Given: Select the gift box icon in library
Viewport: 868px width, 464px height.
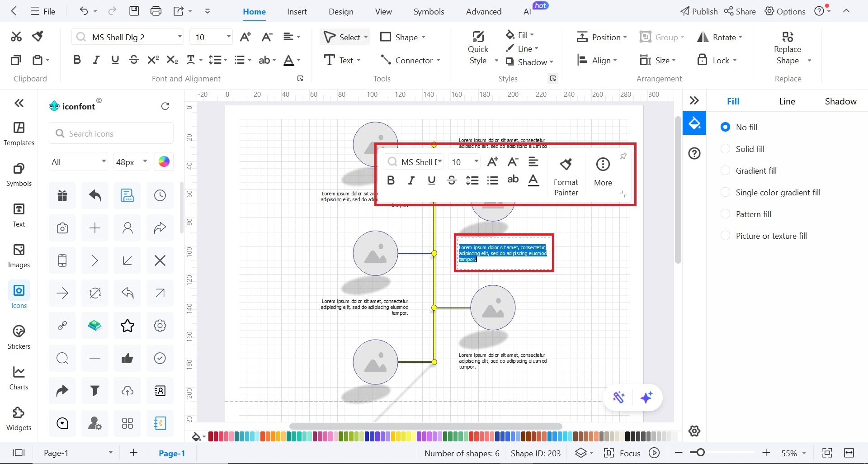Looking at the screenshot, I should click(x=62, y=195).
